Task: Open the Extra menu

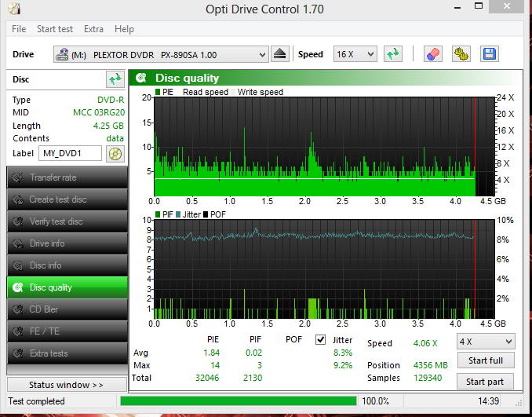Action: pyautogui.click(x=93, y=29)
